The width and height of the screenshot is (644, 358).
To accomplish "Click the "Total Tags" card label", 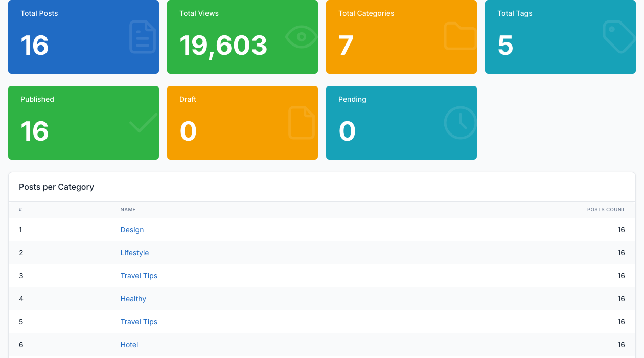I will [x=515, y=13].
